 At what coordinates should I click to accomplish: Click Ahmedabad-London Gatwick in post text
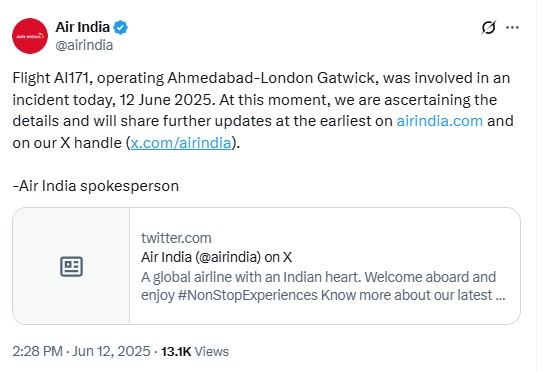click(271, 78)
